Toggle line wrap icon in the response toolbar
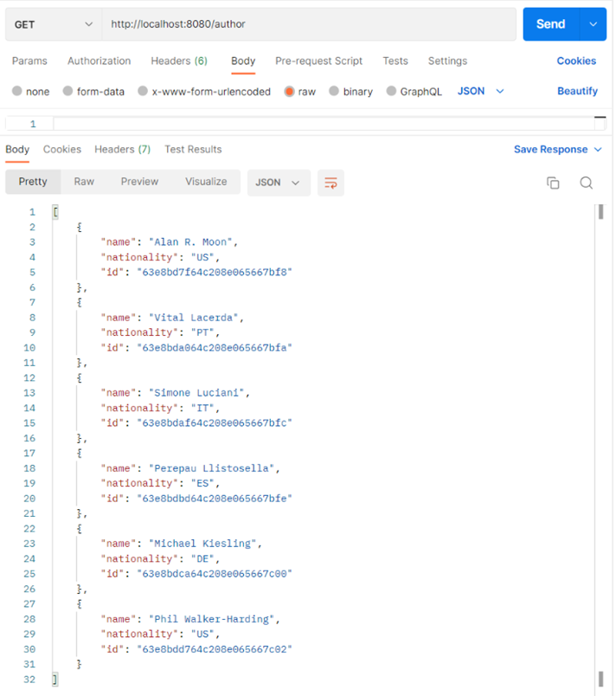 330,183
